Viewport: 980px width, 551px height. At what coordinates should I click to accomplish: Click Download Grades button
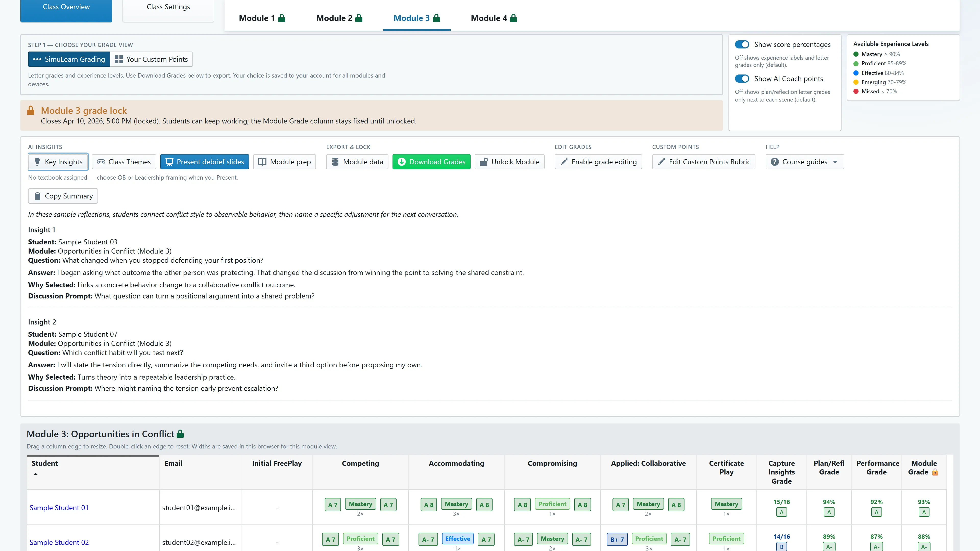[x=431, y=162]
